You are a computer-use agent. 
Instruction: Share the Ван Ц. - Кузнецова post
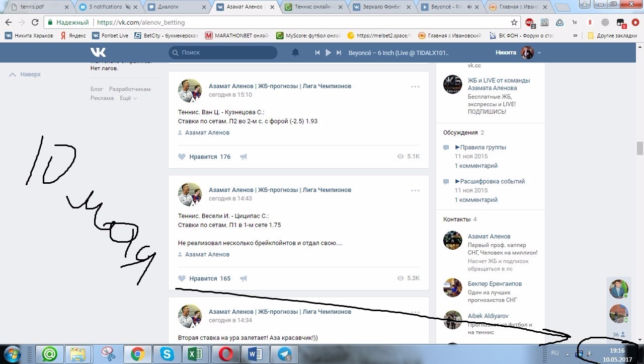[244, 157]
